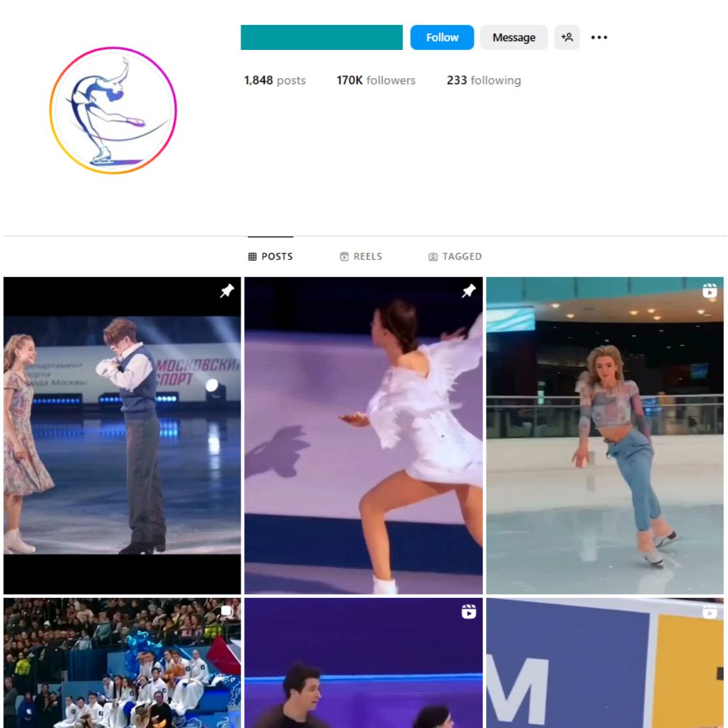Open pinned post of couple skating
The image size is (728, 728).
[x=122, y=435]
